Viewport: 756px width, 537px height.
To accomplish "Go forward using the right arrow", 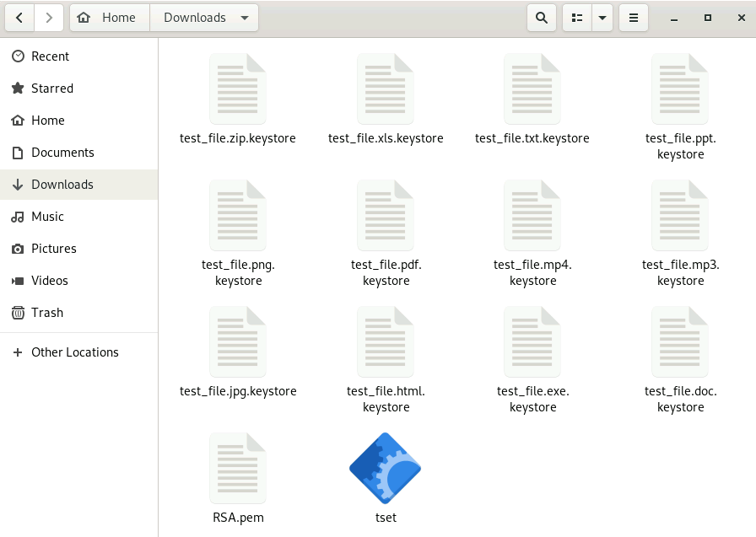I will (x=49, y=18).
